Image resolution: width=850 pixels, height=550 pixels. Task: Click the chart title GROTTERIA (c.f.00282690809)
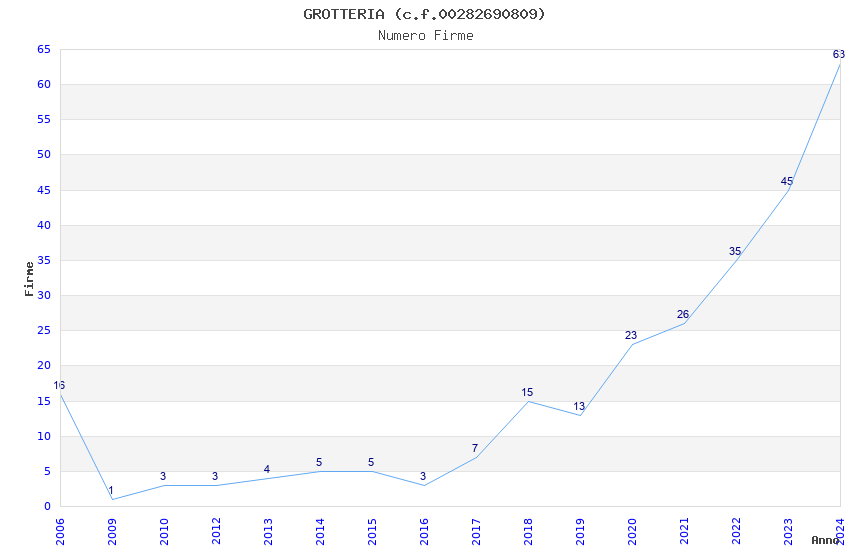424,14
